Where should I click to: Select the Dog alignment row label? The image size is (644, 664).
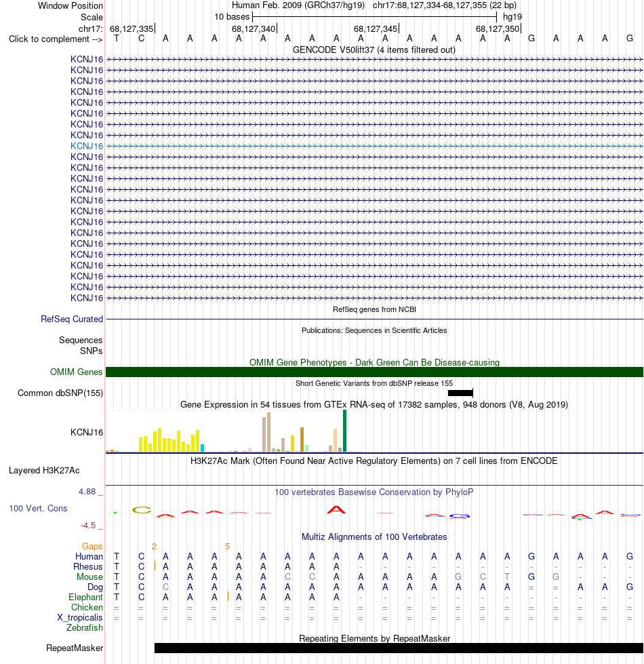95,587
